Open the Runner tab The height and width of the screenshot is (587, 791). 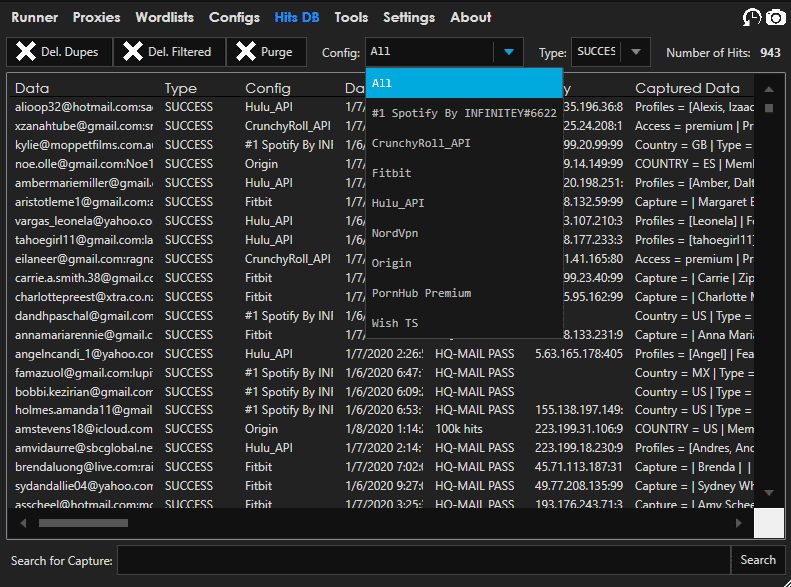tap(34, 17)
